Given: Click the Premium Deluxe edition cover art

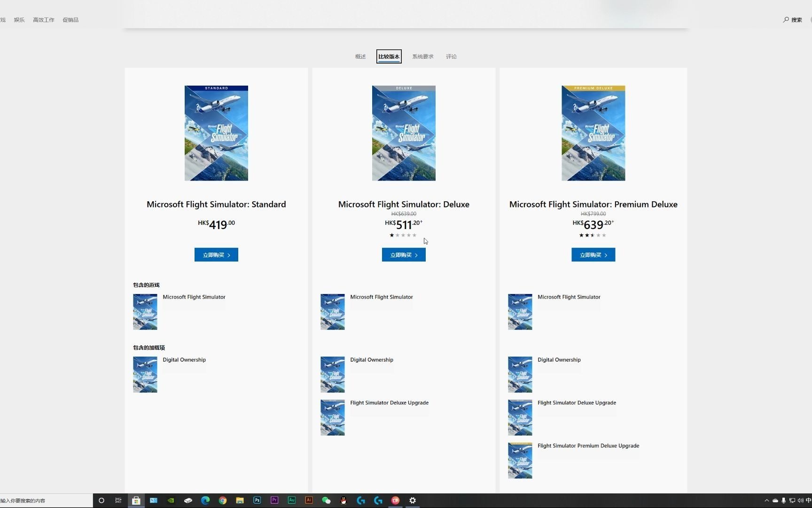Looking at the screenshot, I should 593,133.
